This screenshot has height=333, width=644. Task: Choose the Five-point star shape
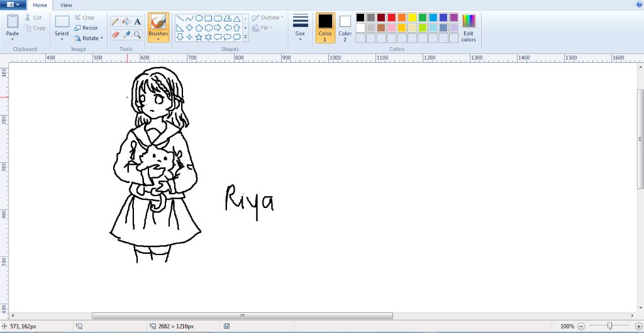point(199,37)
